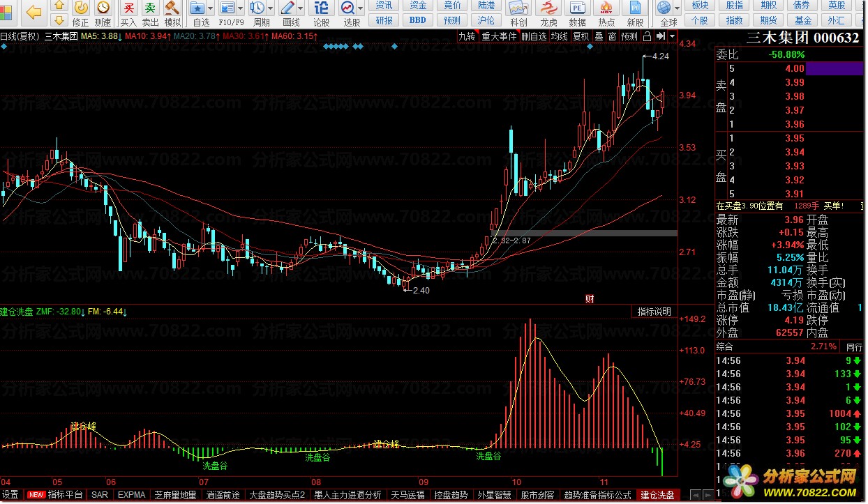Click the 陆港 button
868x504 pixels.
click(x=486, y=6)
